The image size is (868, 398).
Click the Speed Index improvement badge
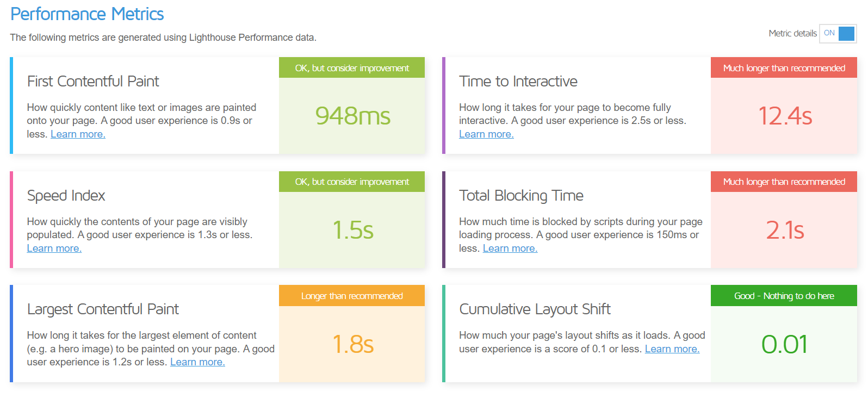click(x=352, y=182)
